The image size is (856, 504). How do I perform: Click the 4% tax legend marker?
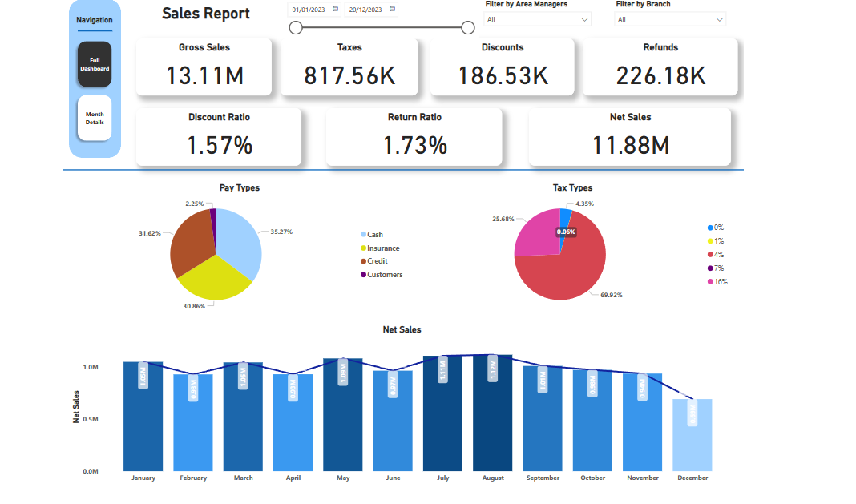[x=710, y=255]
